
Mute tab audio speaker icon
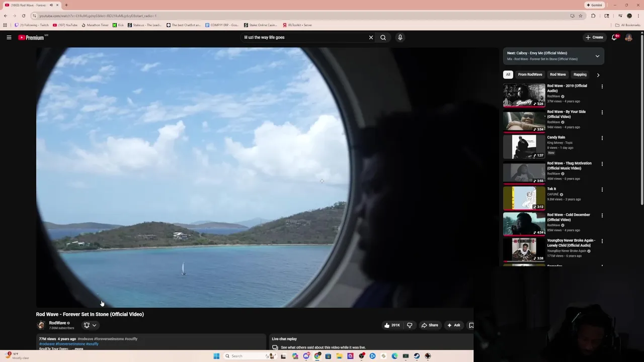point(50,5)
